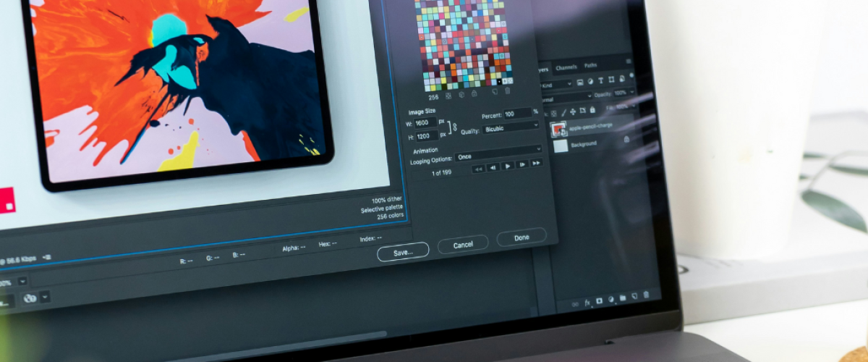Click the 'Selective palette' text
Viewport: 868px width, 362px height.
(383, 209)
